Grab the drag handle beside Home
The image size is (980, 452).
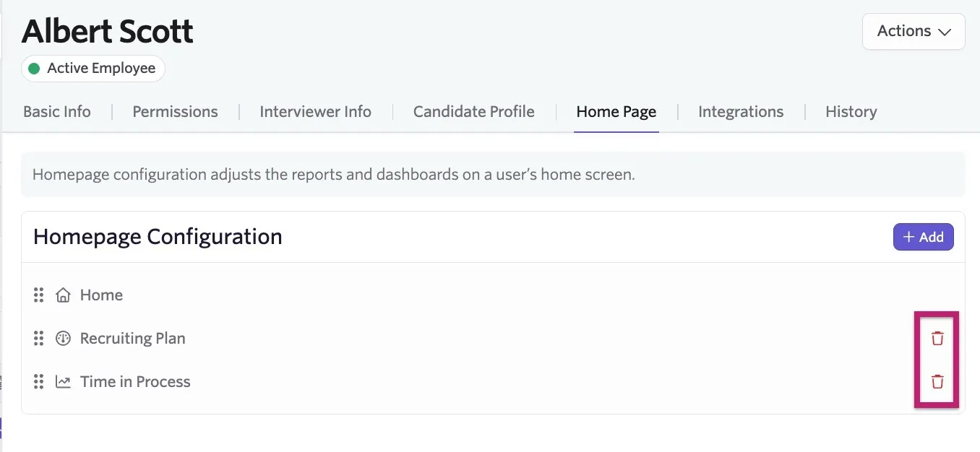[39, 295]
